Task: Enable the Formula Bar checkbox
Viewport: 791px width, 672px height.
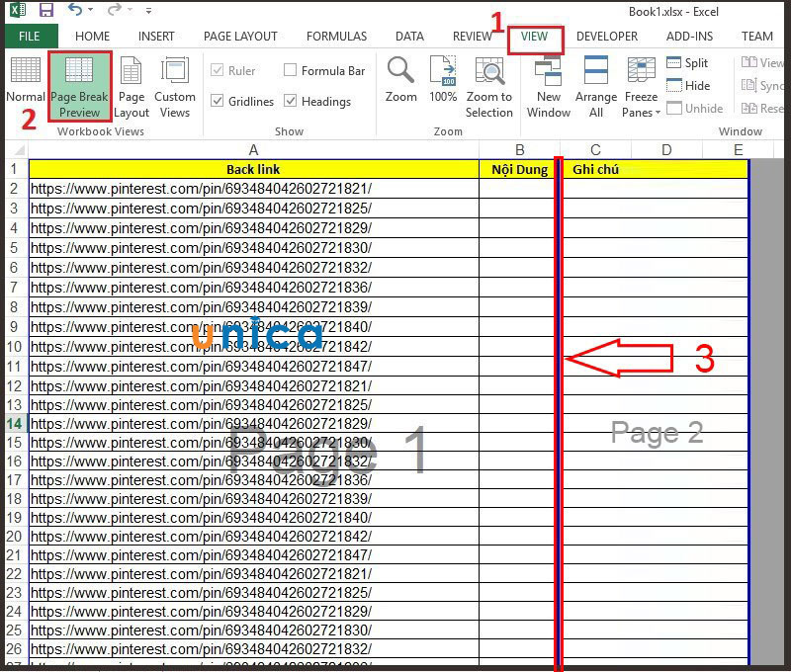Action: click(x=290, y=69)
